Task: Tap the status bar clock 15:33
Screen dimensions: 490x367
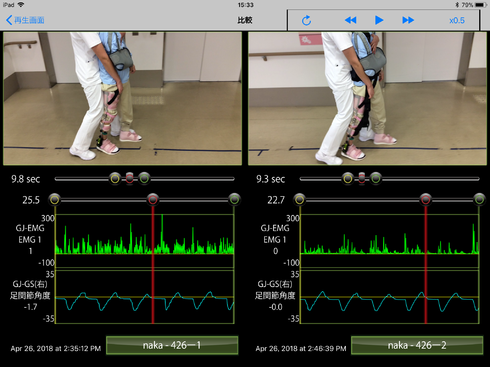Action: click(x=246, y=5)
